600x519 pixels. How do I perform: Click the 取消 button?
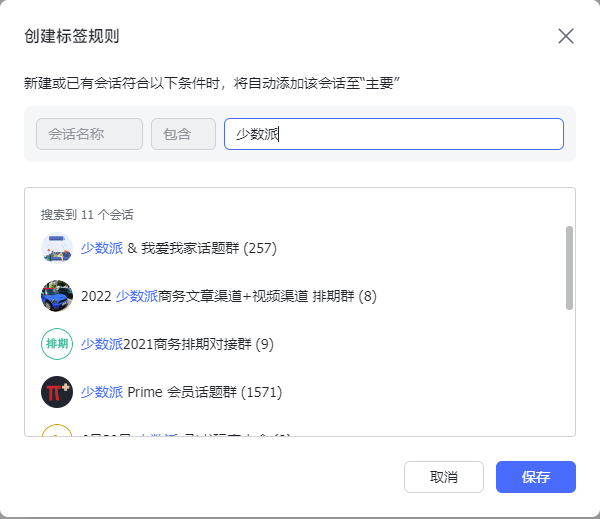[x=444, y=477]
